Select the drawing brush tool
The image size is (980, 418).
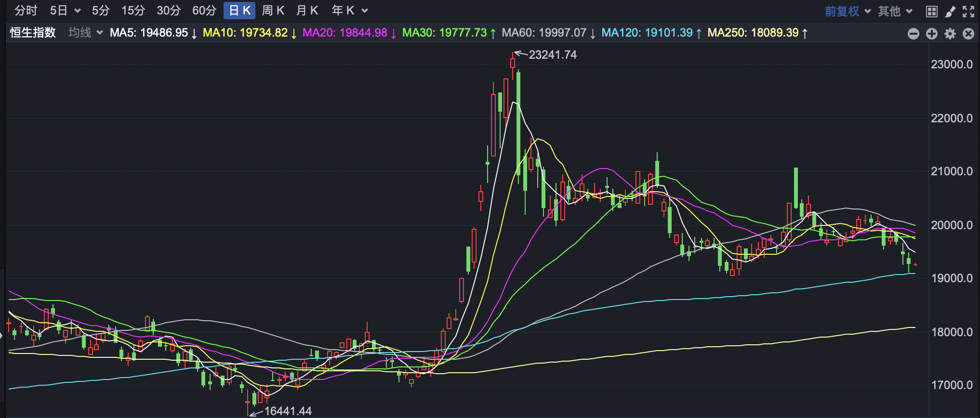(x=950, y=11)
